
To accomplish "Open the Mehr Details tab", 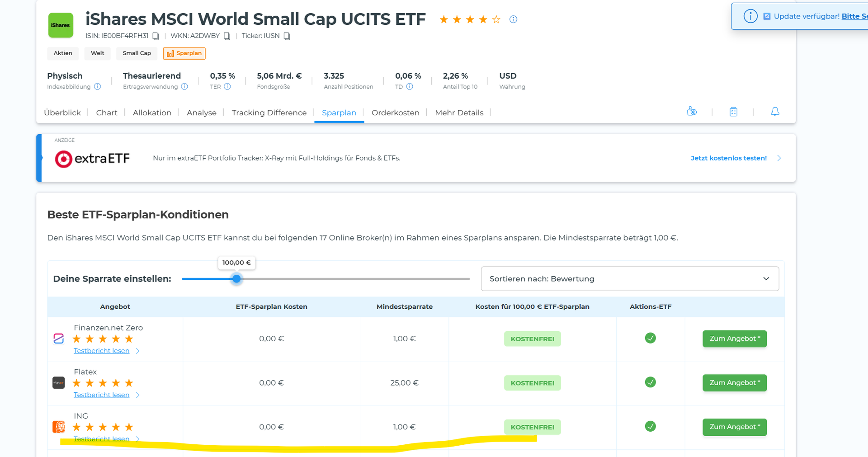I will point(459,113).
